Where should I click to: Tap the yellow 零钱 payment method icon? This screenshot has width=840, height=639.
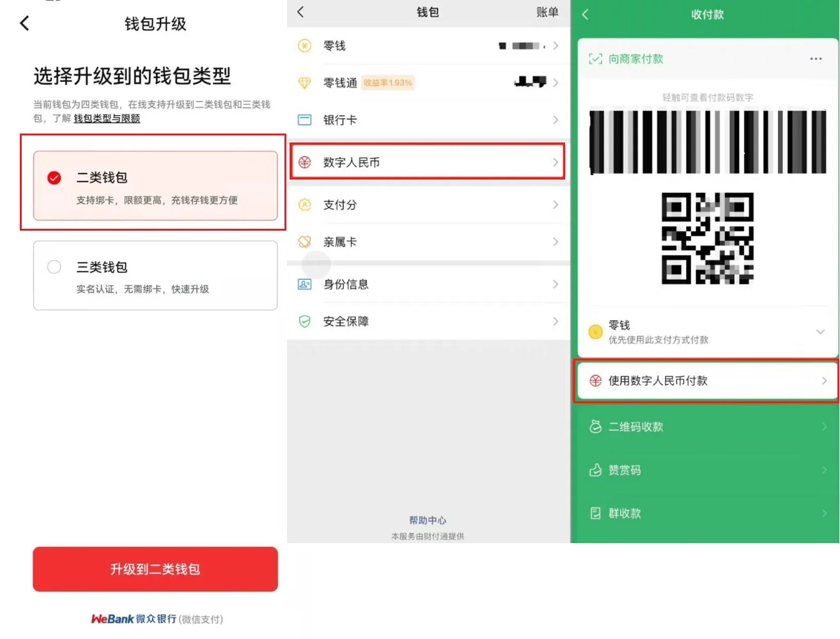595,332
